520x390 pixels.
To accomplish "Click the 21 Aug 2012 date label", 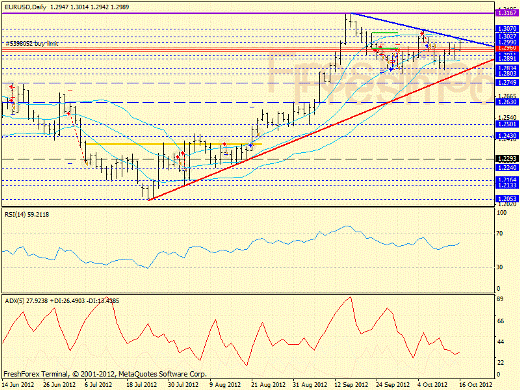I will click(x=268, y=385).
